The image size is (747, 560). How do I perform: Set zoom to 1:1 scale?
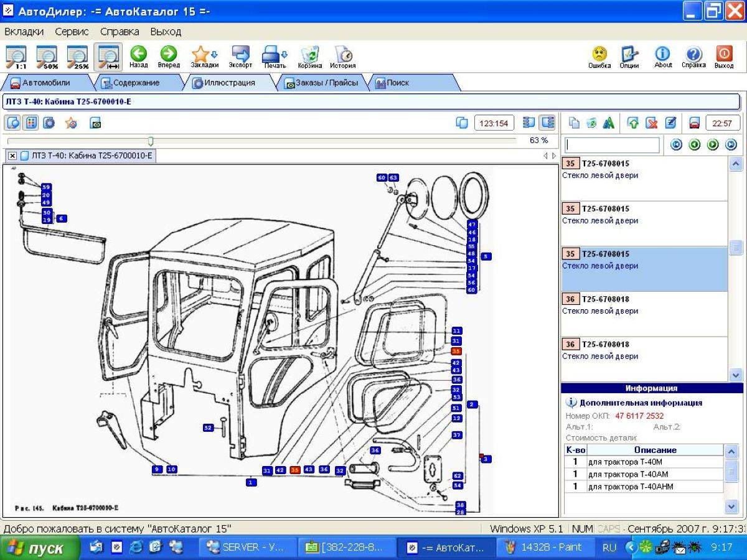coord(17,57)
